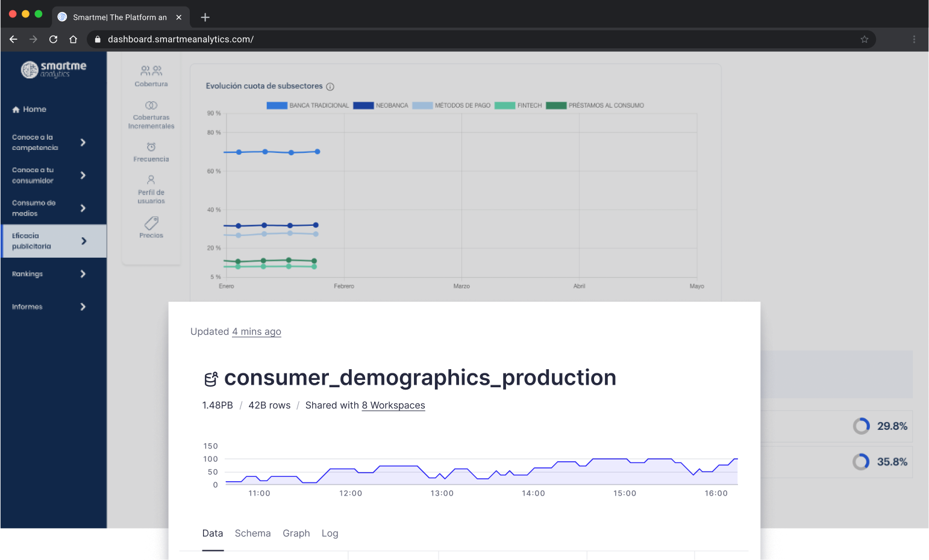Click the info icon beside chart title
Viewport: 929px width, 560px height.
(330, 87)
